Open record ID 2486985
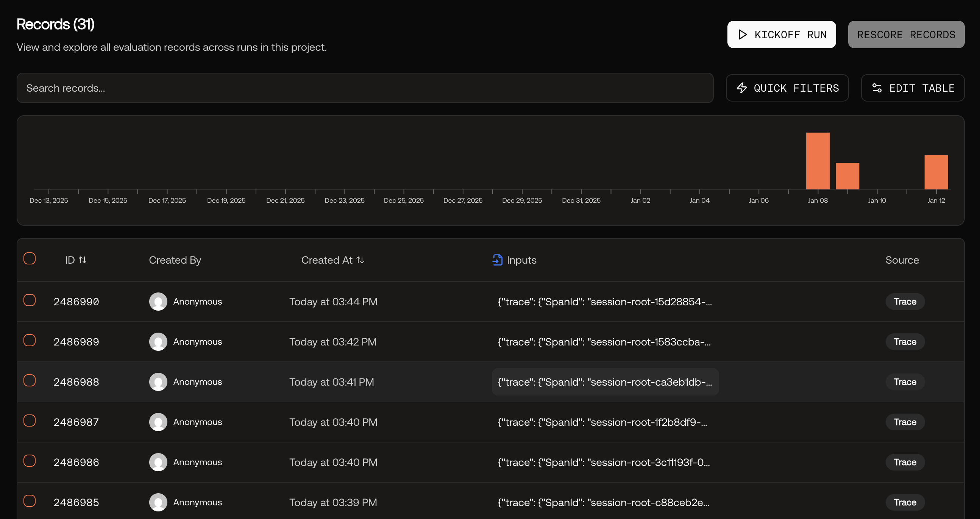 [76, 502]
